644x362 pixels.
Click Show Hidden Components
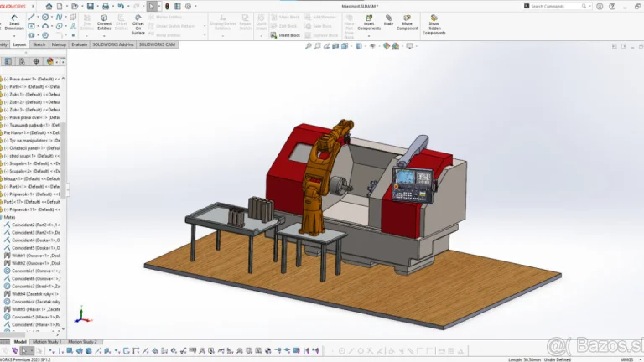(x=434, y=24)
